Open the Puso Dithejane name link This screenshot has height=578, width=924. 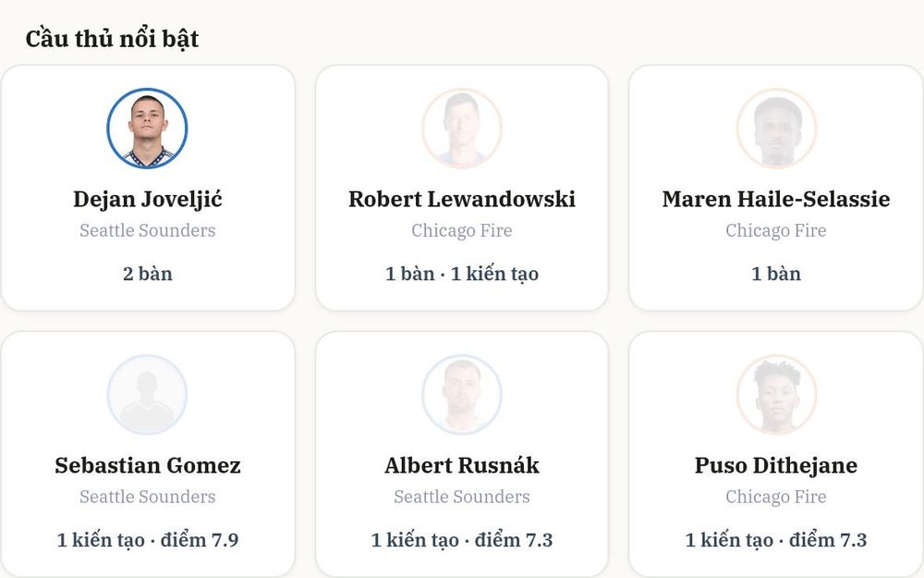point(776,465)
